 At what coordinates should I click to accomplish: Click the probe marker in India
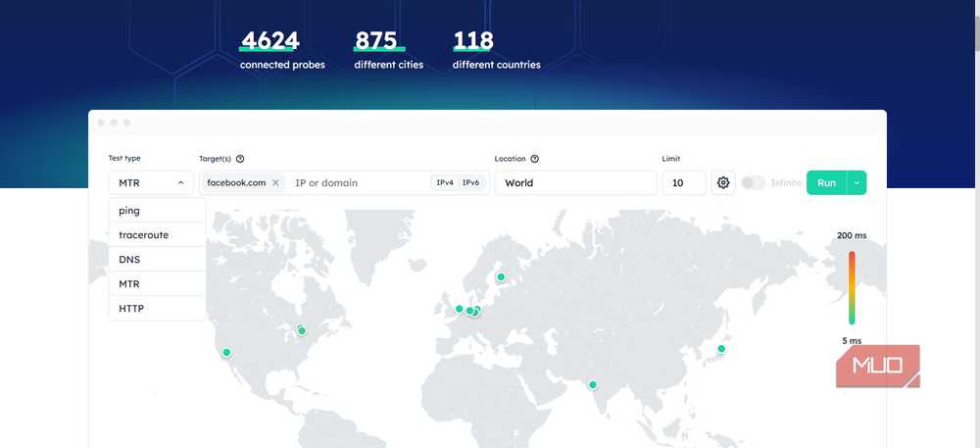click(593, 385)
